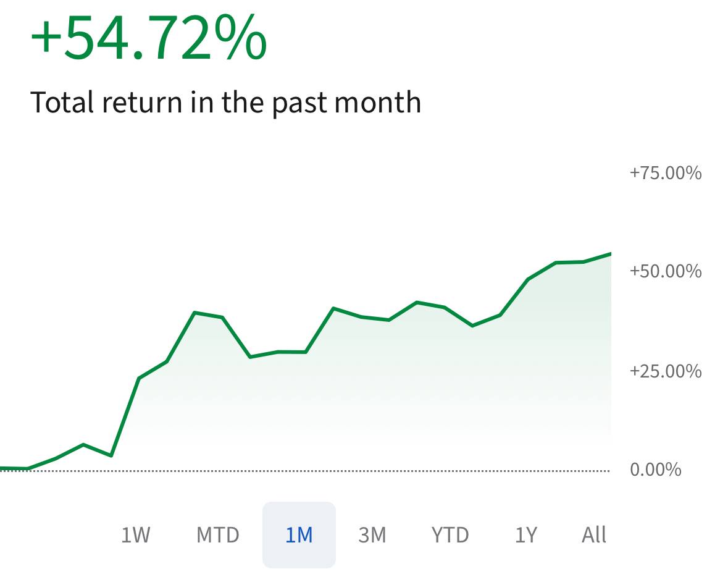Click the 0.00% axis label
The height and width of the screenshot is (582, 728).
655,470
